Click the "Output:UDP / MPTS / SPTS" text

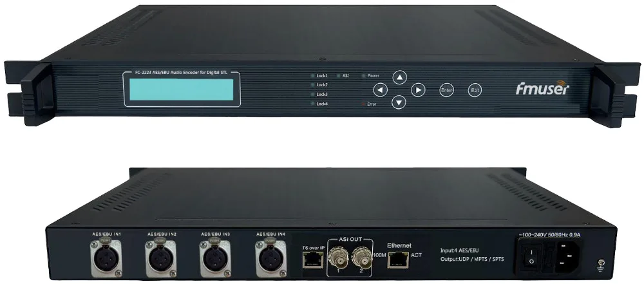[x=471, y=260]
